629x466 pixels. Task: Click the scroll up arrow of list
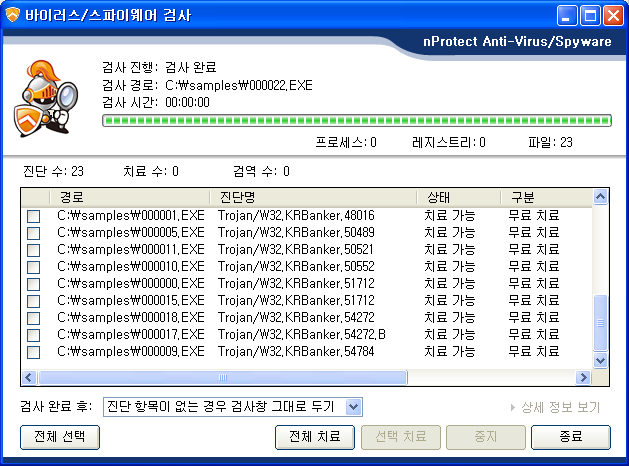600,197
